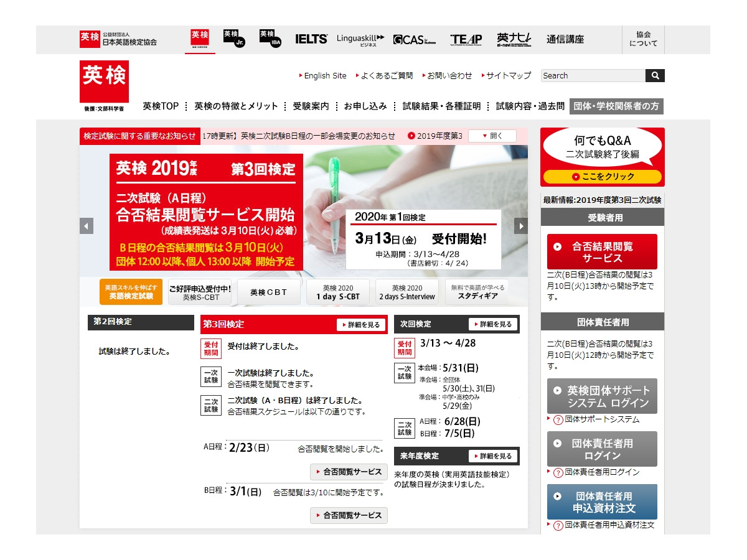Click 詳細を見る for 次回検定

pos(494,324)
